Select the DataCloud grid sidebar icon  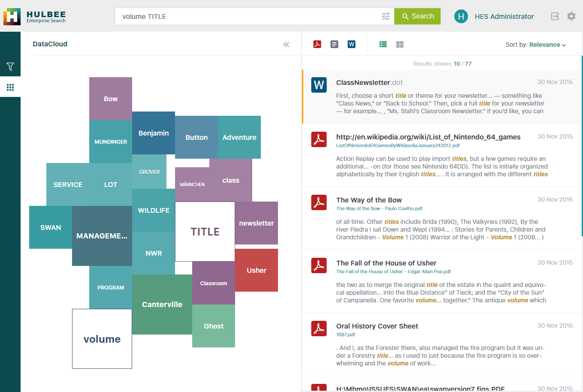tap(10, 87)
